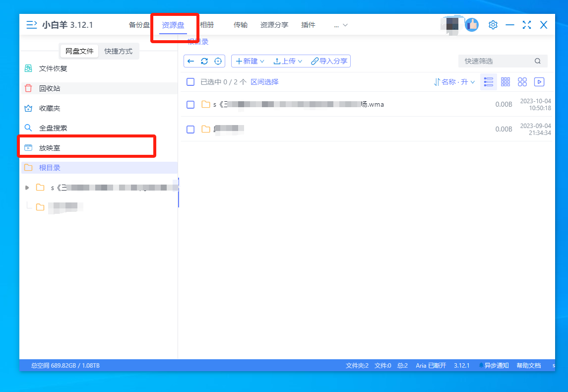Click 文件:0 in the status bar
Screen dimensions: 568x392
point(382,366)
